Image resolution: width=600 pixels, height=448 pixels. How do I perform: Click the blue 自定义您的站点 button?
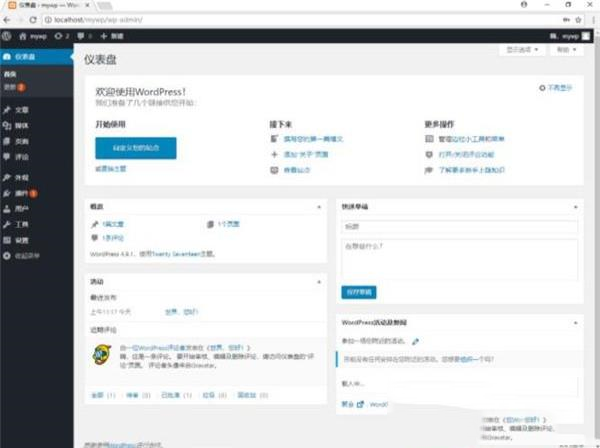[135, 148]
